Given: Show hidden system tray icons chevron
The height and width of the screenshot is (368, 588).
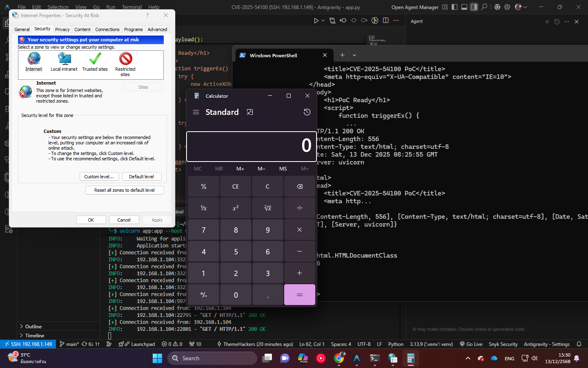Looking at the screenshot, I should tap(468, 358).
